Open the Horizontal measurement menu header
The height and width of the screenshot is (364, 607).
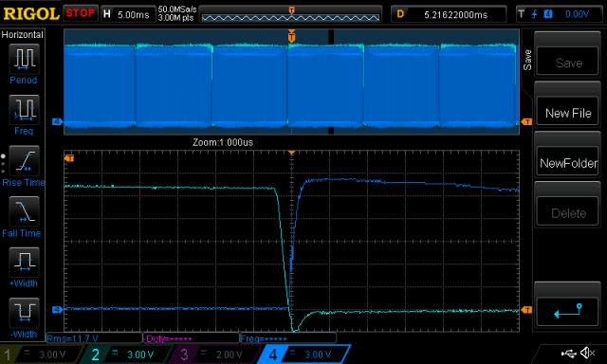[23, 35]
